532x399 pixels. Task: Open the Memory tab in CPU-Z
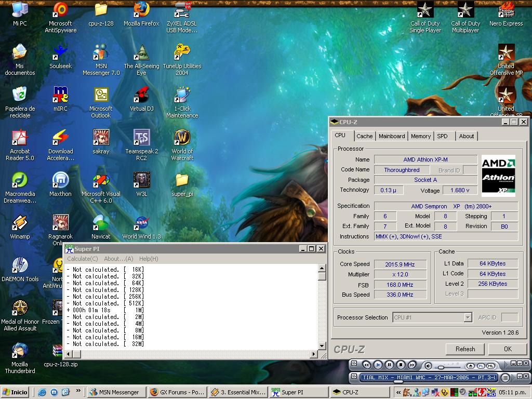pos(421,136)
